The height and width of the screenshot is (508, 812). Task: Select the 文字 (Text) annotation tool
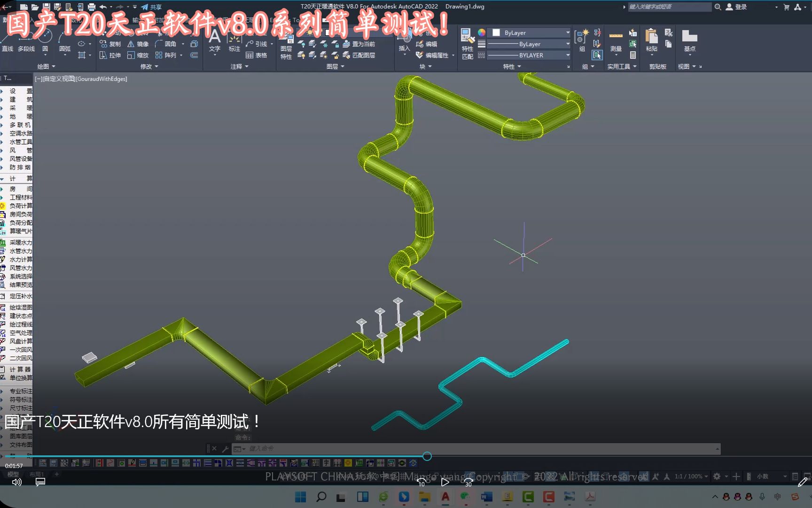pyautogui.click(x=215, y=41)
